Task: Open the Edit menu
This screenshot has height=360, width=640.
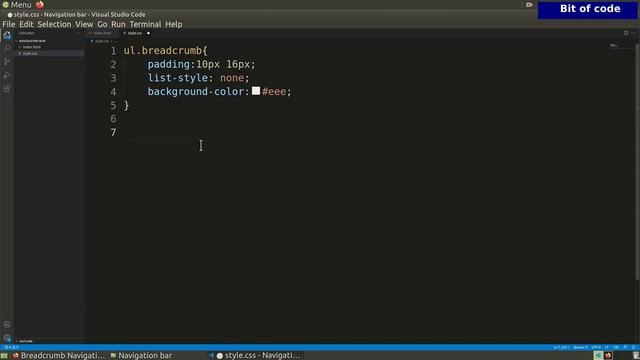Action: pyautogui.click(x=26, y=24)
